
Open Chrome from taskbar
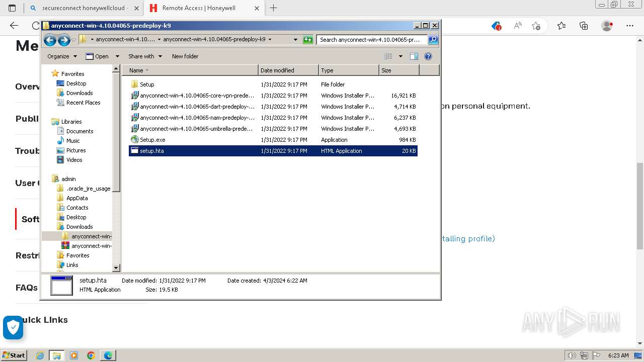pos(91,355)
